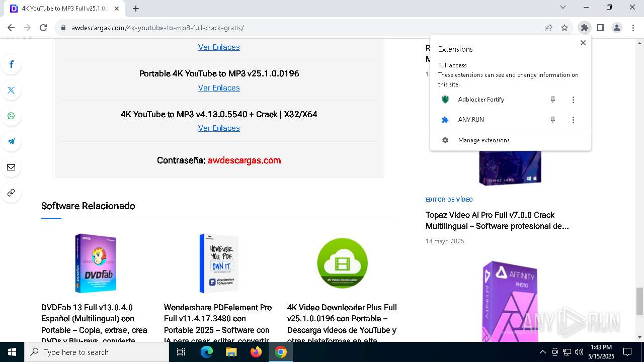644x362 pixels.
Task: Share page on Facebook sidebar icon
Action: pos(11,64)
